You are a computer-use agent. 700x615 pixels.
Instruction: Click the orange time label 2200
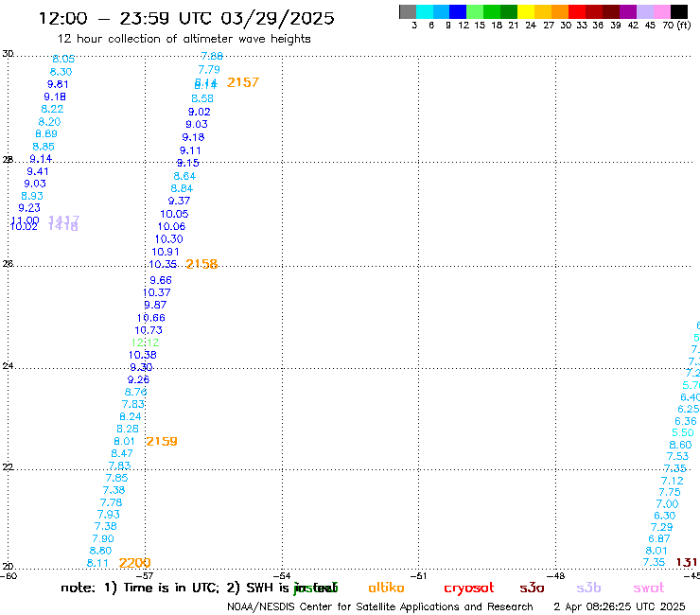tap(135, 563)
